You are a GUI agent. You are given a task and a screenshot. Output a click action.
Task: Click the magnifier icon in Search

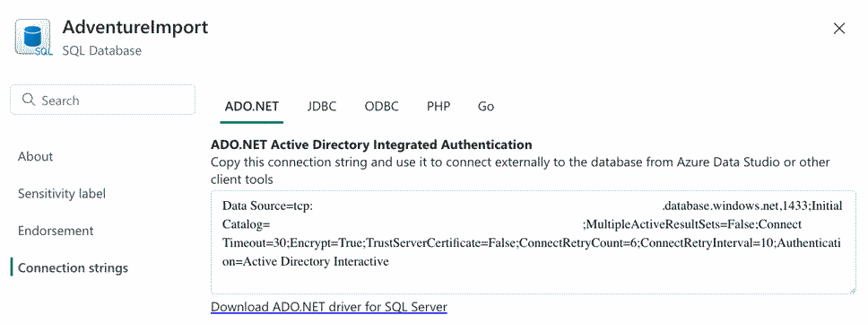point(28,101)
